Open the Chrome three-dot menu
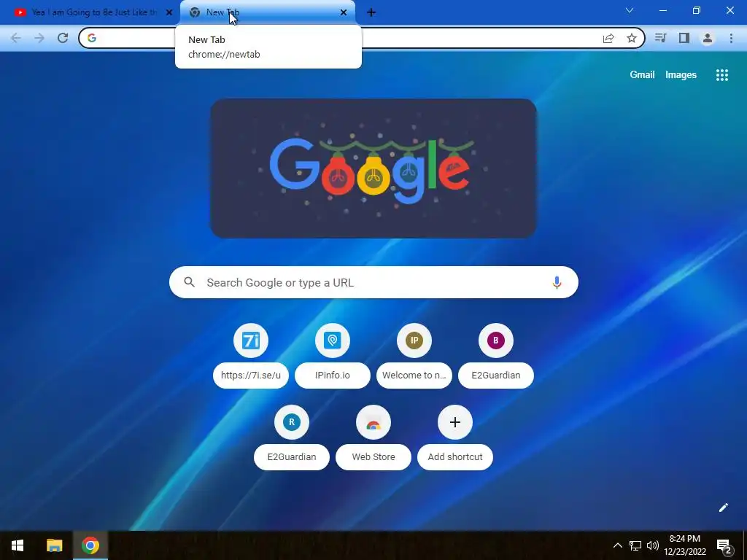The height and width of the screenshot is (560, 747). [731, 38]
